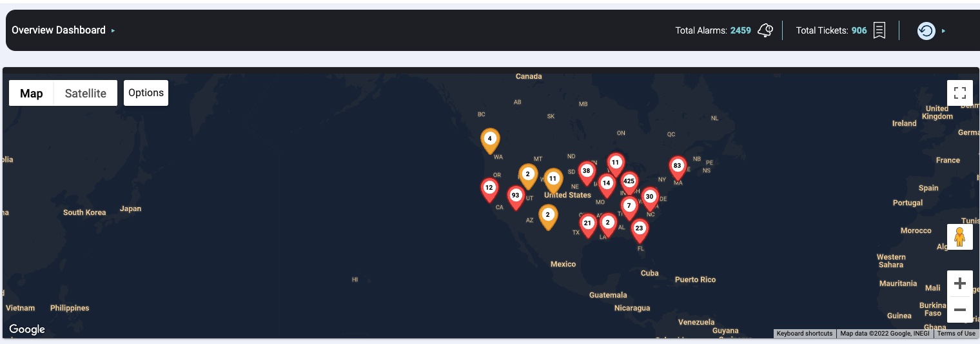Select the red marker showing 425
Viewport: 980px width, 344px height.
[x=629, y=181]
